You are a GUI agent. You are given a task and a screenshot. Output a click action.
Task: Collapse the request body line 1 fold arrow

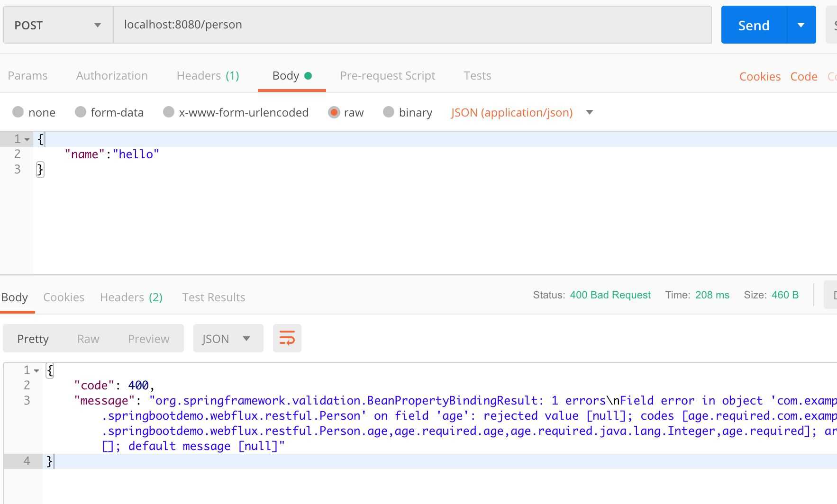coord(27,139)
